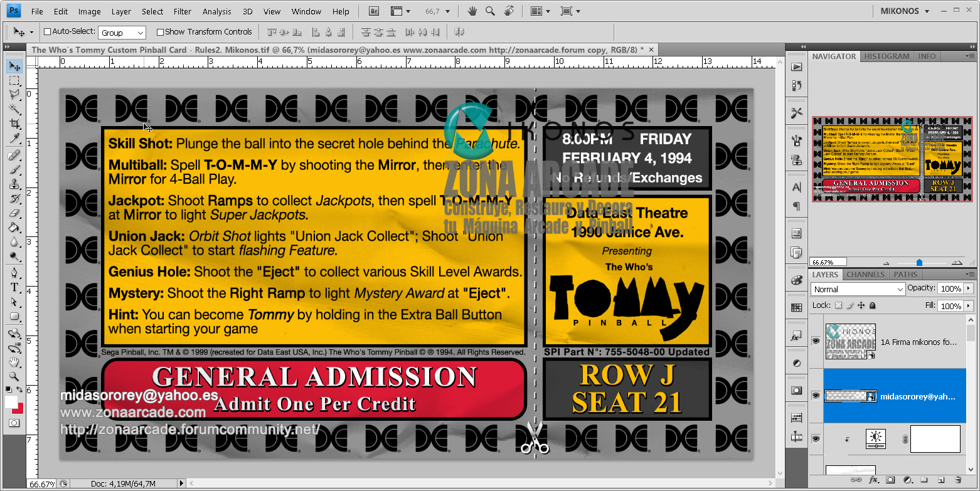Open the Auto-Select Group dropdown

[x=122, y=32]
